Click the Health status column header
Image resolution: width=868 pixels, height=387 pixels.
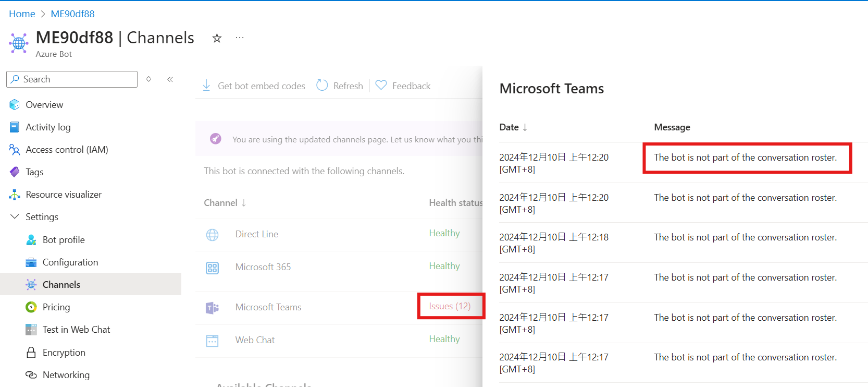(455, 203)
